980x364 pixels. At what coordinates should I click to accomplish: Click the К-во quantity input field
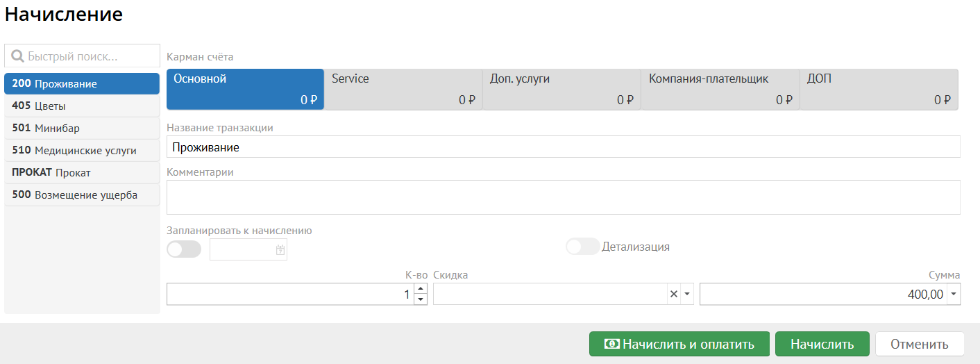pyautogui.click(x=291, y=294)
